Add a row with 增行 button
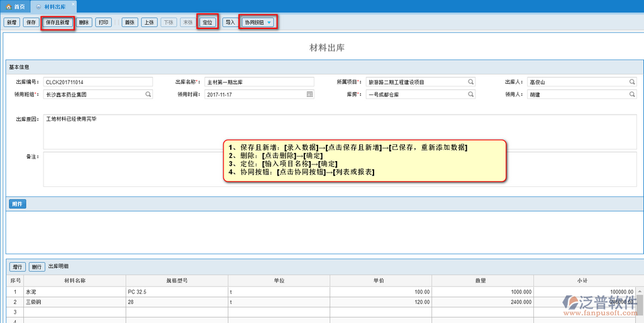644x323 pixels. point(18,266)
